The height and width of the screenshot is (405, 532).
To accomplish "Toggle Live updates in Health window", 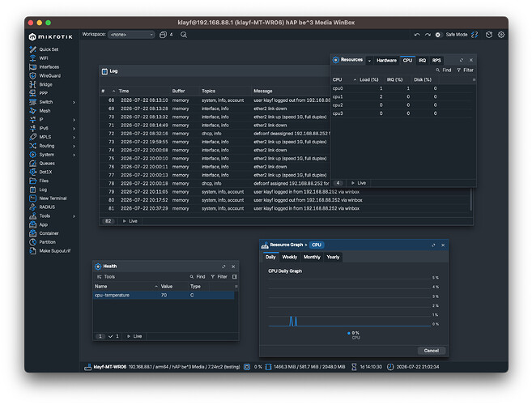I will click(134, 336).
